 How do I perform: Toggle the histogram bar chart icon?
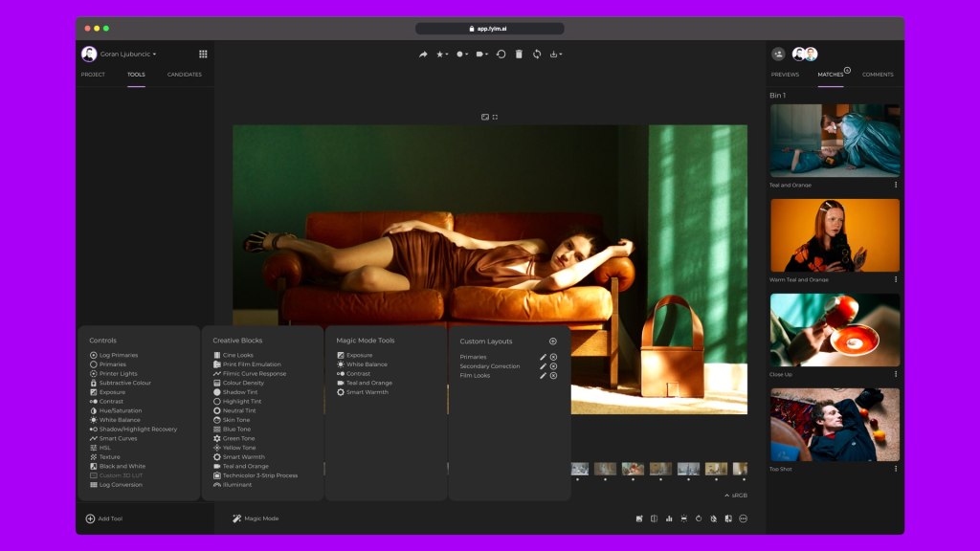669,518
